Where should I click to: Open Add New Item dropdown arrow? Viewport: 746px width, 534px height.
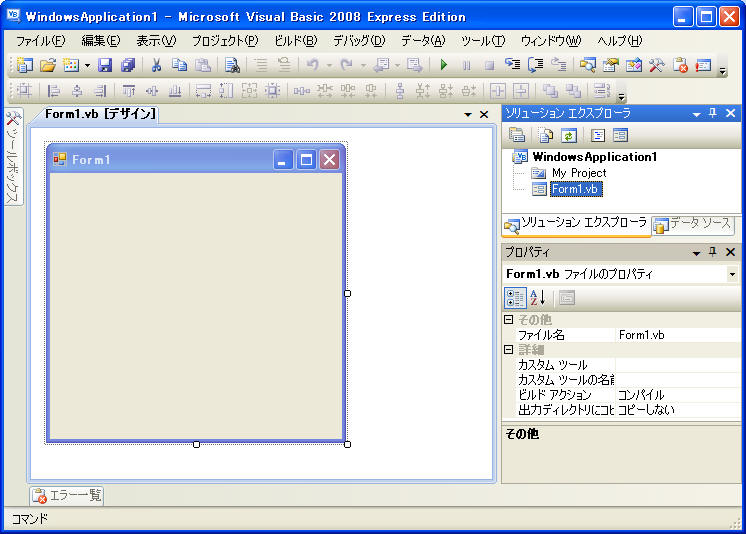pyautogui.click(x=87, y=65)
